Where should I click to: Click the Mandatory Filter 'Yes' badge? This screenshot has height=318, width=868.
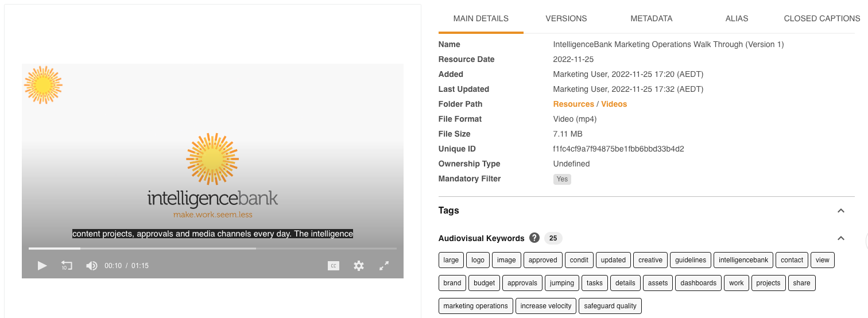click(562, 179)
